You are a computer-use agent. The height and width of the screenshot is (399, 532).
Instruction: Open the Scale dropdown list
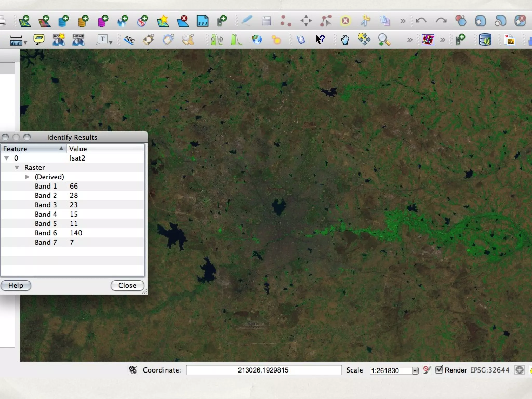pos(415,370)
